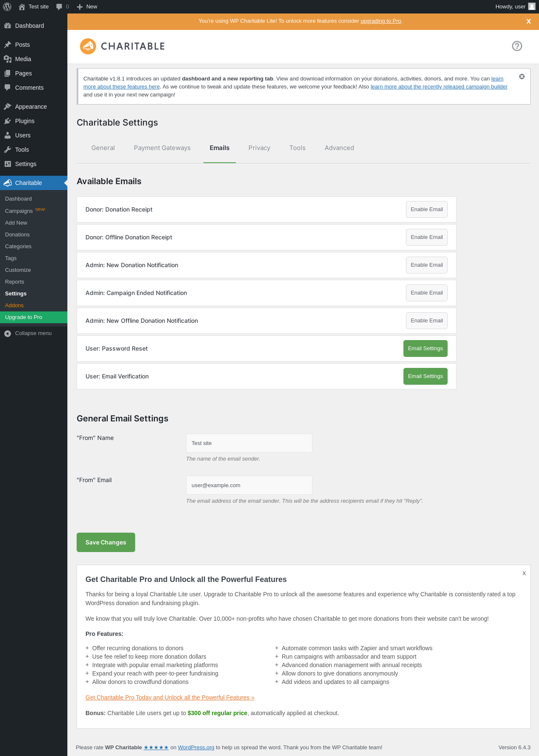
Task: Collapse the admin menu
Action: click(x=34, y=333)
